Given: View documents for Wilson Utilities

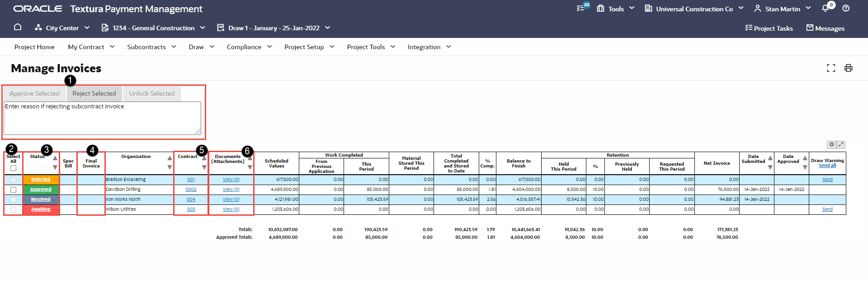Looking at the screenshot, I should coord(231,209).
